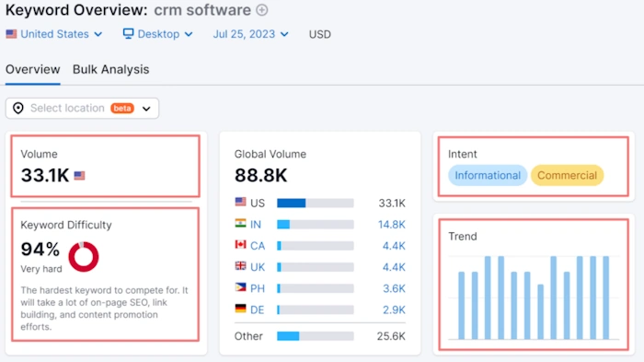Open the Select location dropdown
This screenshot has height=362, width=644.
pyautogui.click(x=82, y=108)
